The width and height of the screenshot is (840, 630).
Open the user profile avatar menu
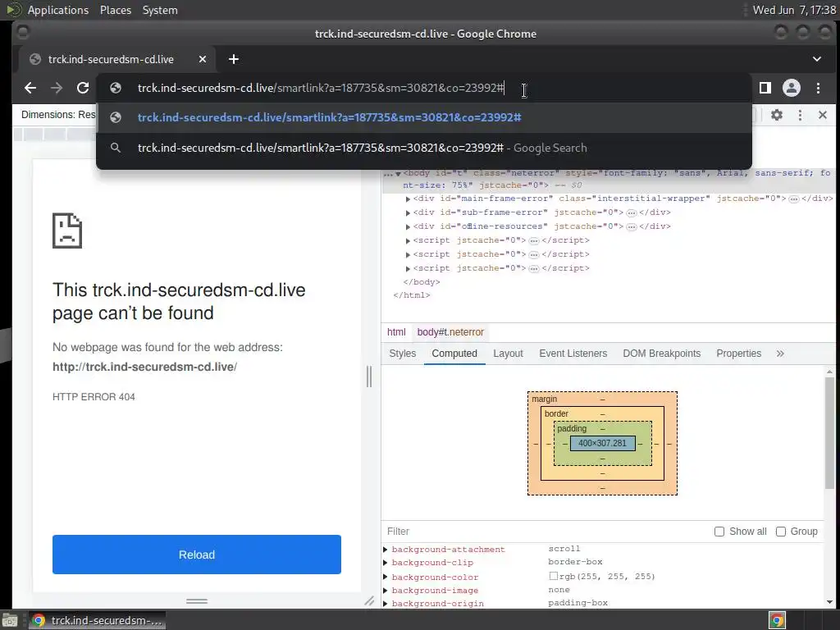792,88
